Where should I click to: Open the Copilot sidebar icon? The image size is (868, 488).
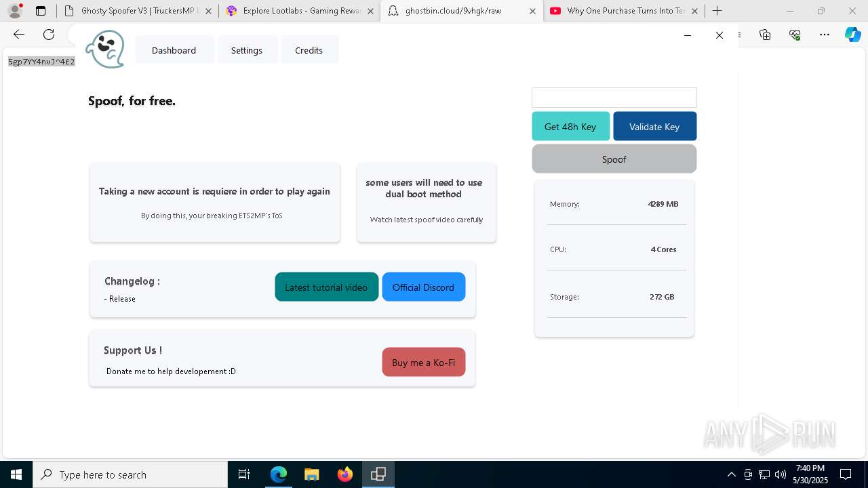853,35
